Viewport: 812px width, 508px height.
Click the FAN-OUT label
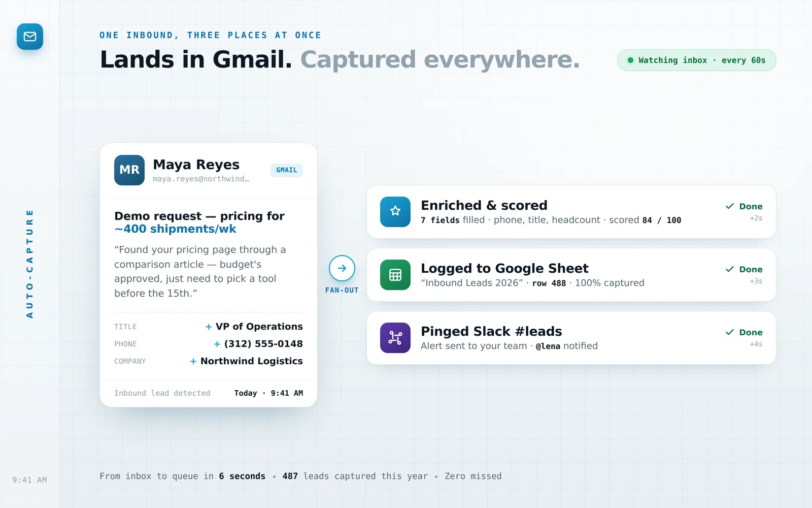342,290
